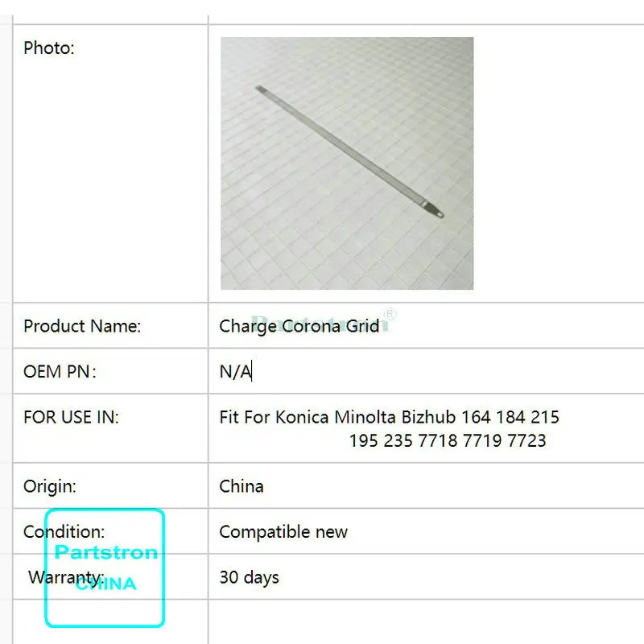
Task: Click the FOR USE IN: label
Action: click(71, 417)
